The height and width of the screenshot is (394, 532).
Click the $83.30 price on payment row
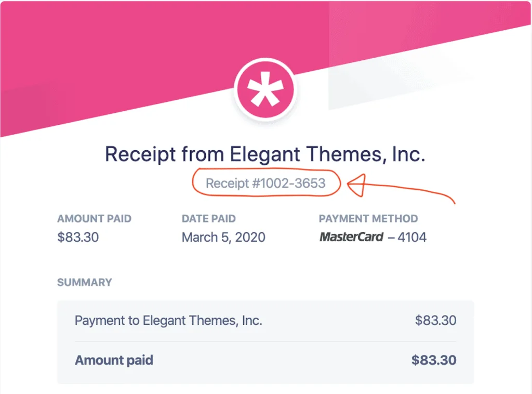[436, 320]
